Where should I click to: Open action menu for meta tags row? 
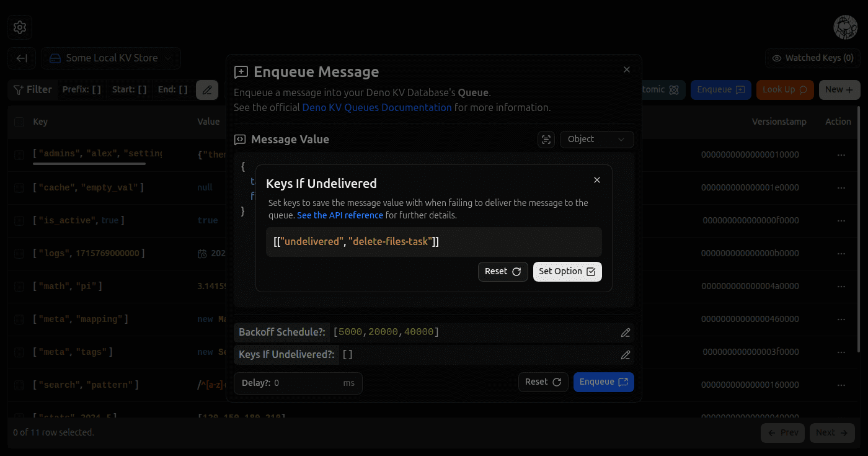(x=841, y=352)
